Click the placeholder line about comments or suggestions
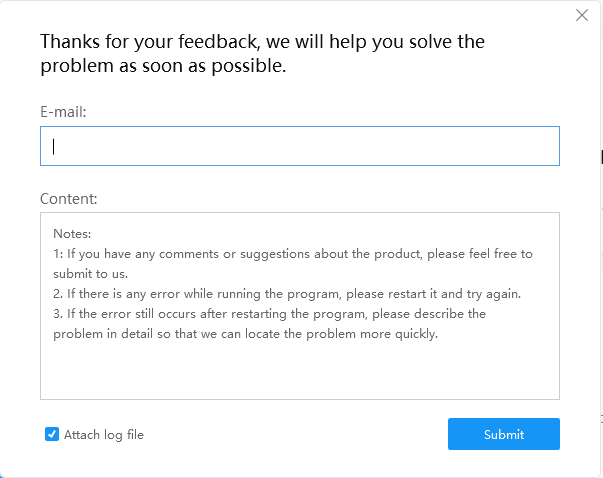 (x=293, y=254)
